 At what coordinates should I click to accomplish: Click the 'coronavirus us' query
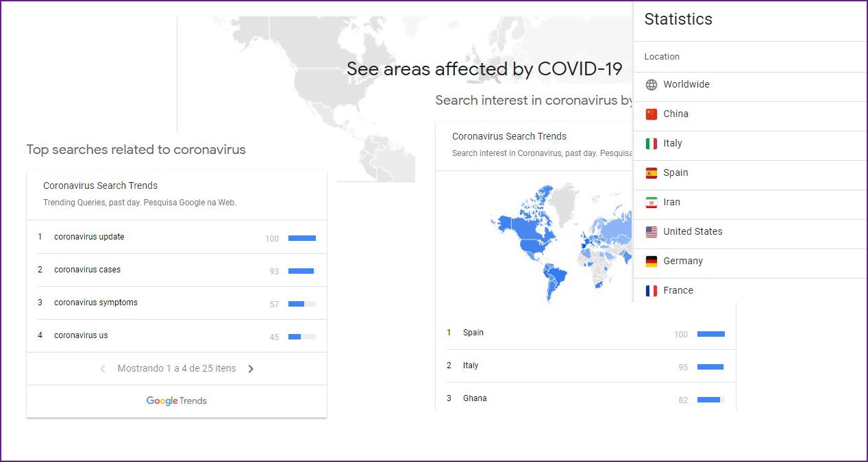81,335
